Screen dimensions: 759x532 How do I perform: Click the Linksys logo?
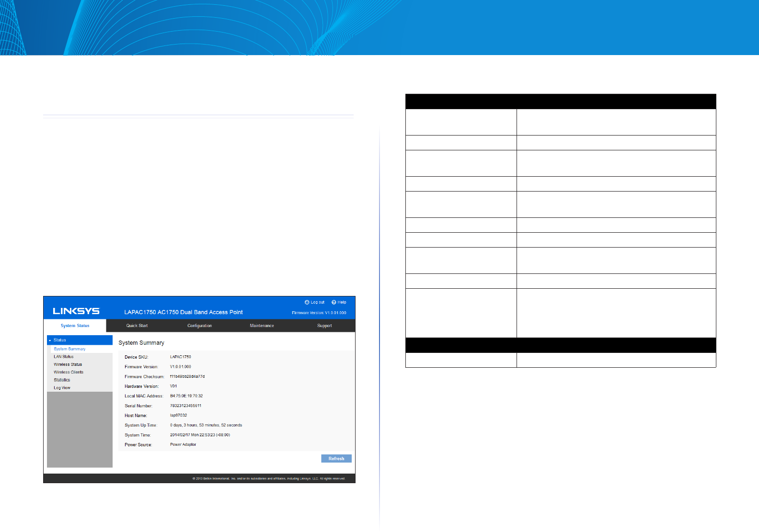pyautogui.click(x=76, y=311)
